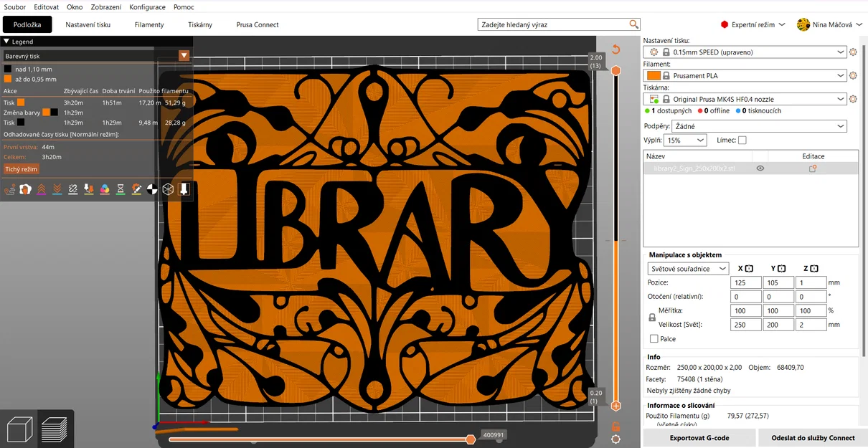This screenshot has height=448, width=868.
Task: Collapse the Legend panel
Action: (6, 42)
